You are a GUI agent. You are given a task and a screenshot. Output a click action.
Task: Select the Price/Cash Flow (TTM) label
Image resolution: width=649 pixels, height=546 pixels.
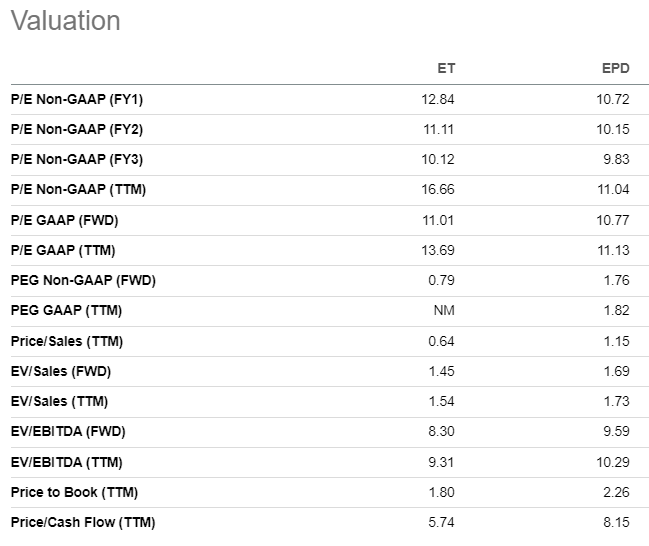[x=83, y=522]
